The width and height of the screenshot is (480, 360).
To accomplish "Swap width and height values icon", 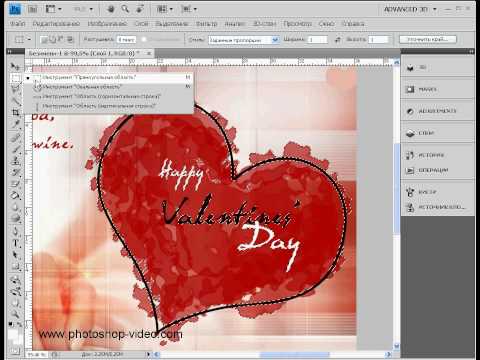I will (337, 40).
